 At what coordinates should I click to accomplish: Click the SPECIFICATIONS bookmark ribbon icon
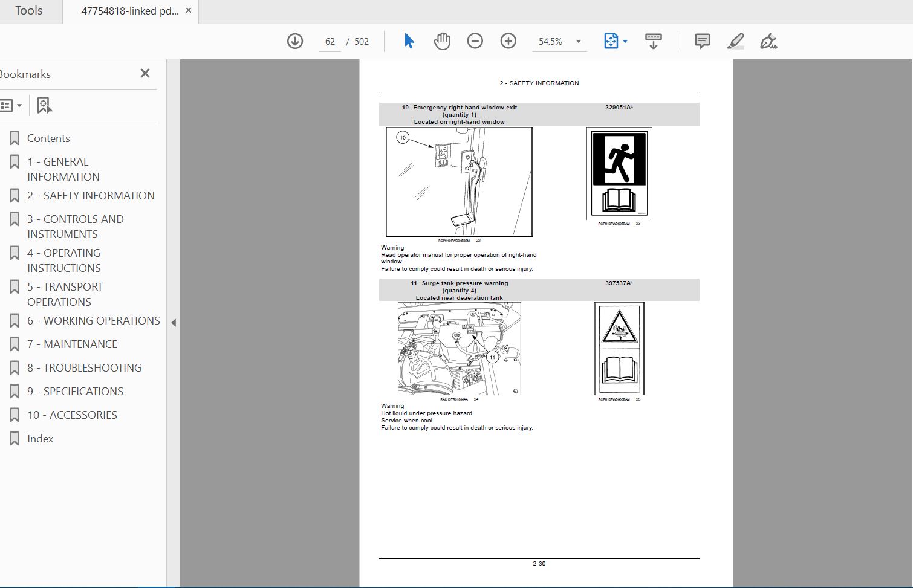pos(15,392)
